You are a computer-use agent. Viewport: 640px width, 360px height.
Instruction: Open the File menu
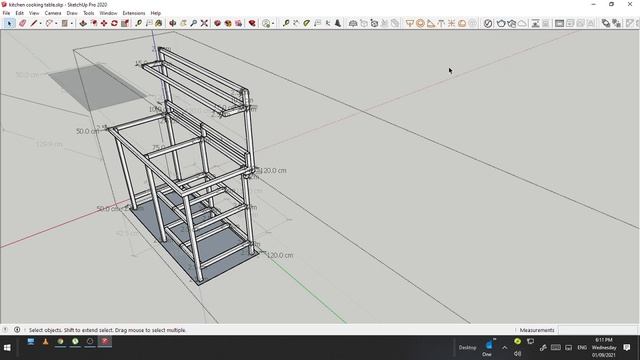coord(6,13)
